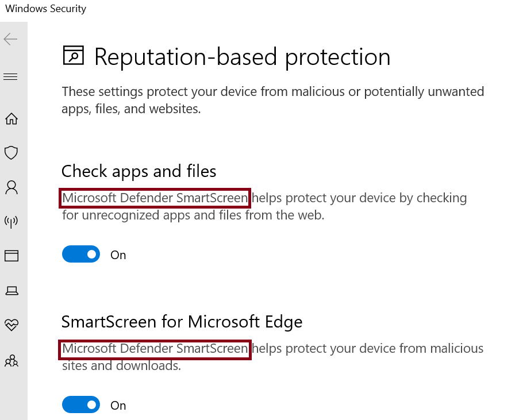The image size is (519, 420).
Task: Click the On label beside Edge SmartScreen switch
Action: point(118,405)
